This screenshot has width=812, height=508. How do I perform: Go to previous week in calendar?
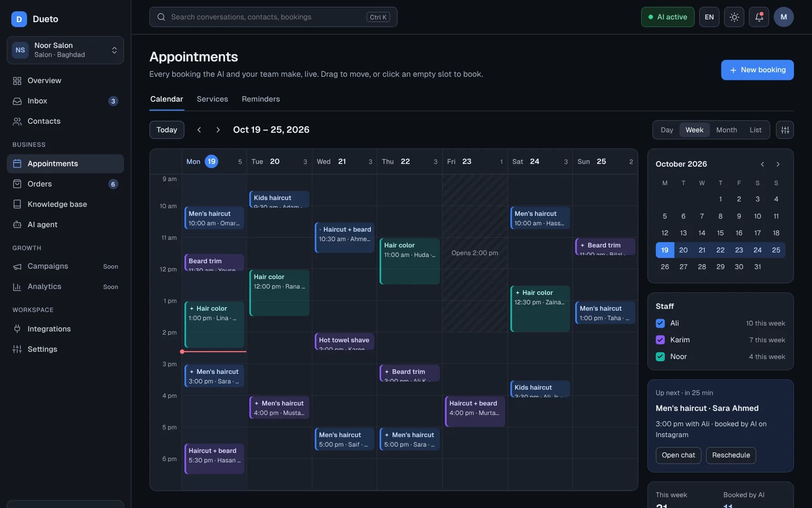[199, 130]
